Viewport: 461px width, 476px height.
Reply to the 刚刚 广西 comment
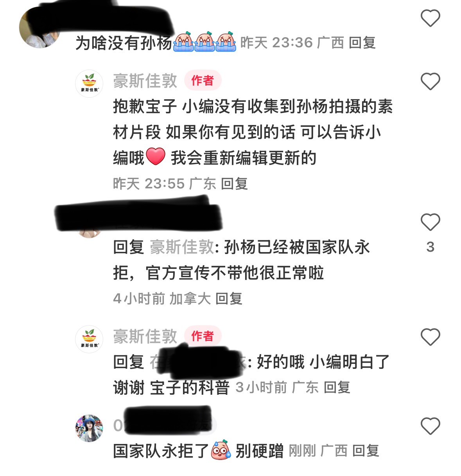click(366, 451)
